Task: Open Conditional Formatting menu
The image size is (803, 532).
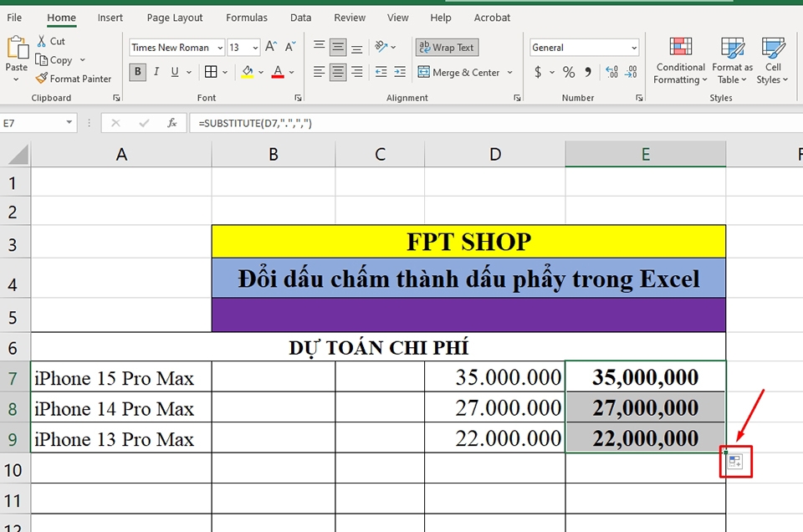Action: [x=681, y=60]
